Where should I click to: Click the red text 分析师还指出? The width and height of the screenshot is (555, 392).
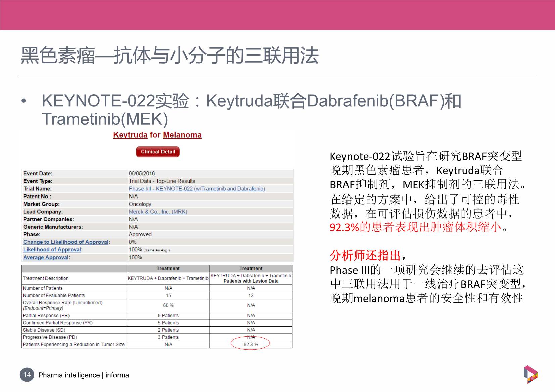365,256
